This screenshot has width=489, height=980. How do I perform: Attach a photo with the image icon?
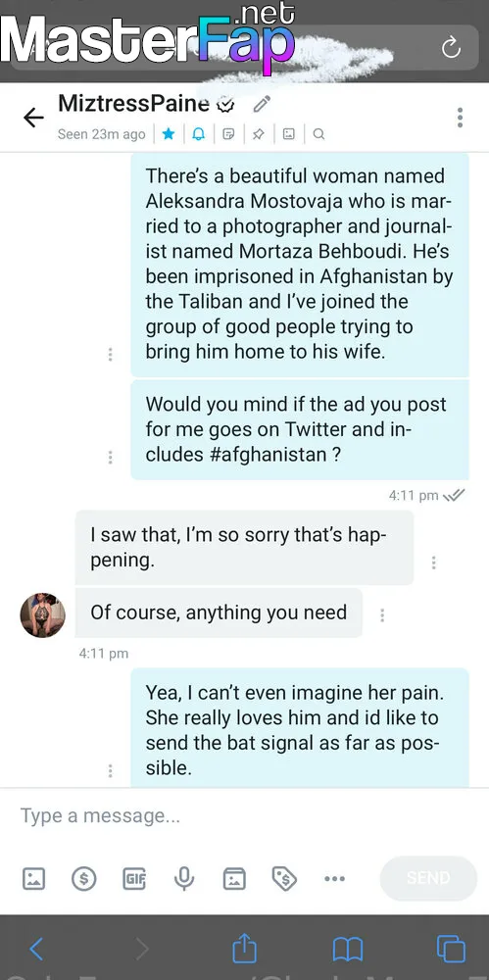click(33, 879)
